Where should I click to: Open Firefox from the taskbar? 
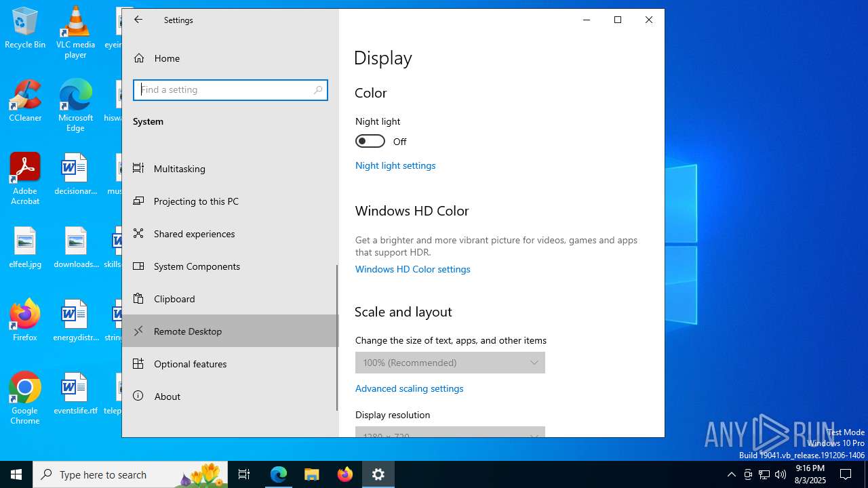345,474
